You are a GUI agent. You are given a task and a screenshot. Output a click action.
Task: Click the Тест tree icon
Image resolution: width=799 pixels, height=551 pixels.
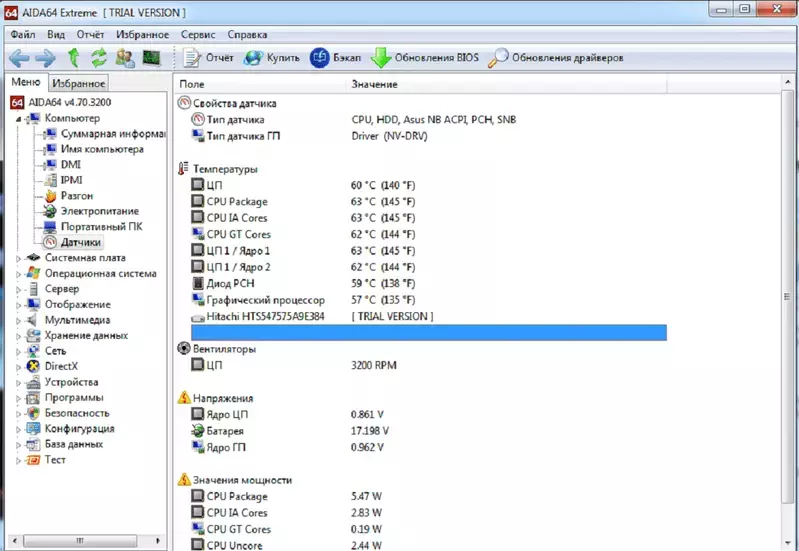33,460
